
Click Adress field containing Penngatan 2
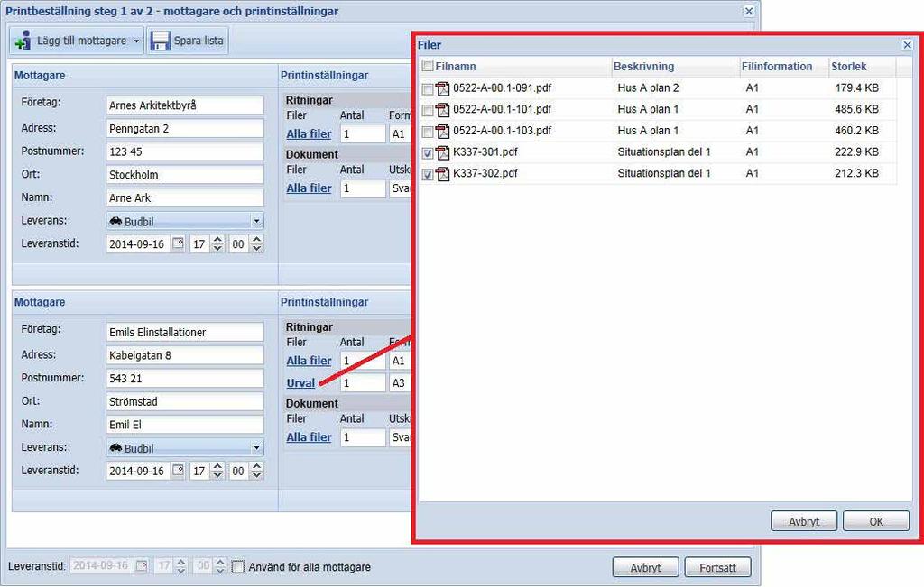coord(185,128)
